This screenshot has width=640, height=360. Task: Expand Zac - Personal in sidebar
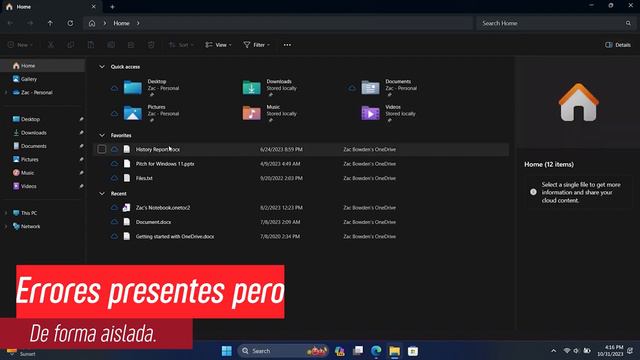click(x=6, y=93)
